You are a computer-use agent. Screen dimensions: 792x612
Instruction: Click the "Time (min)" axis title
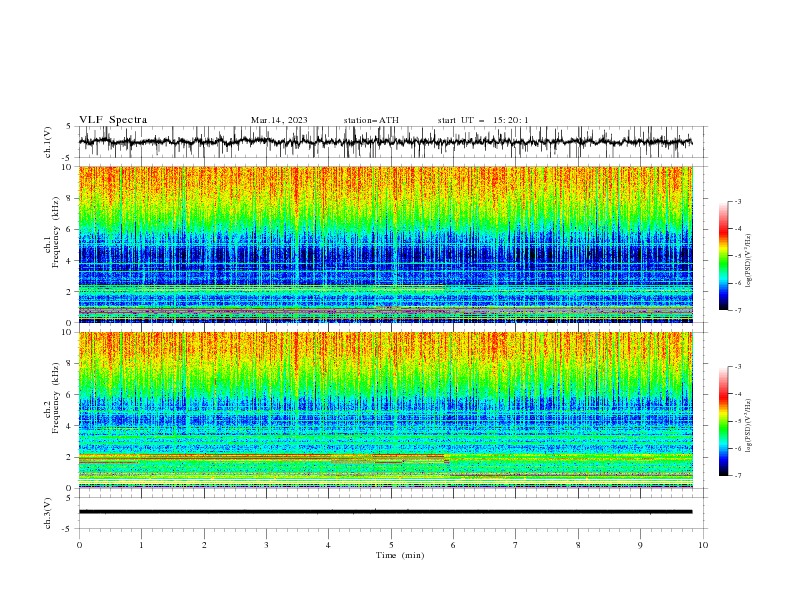coord(400,555)
